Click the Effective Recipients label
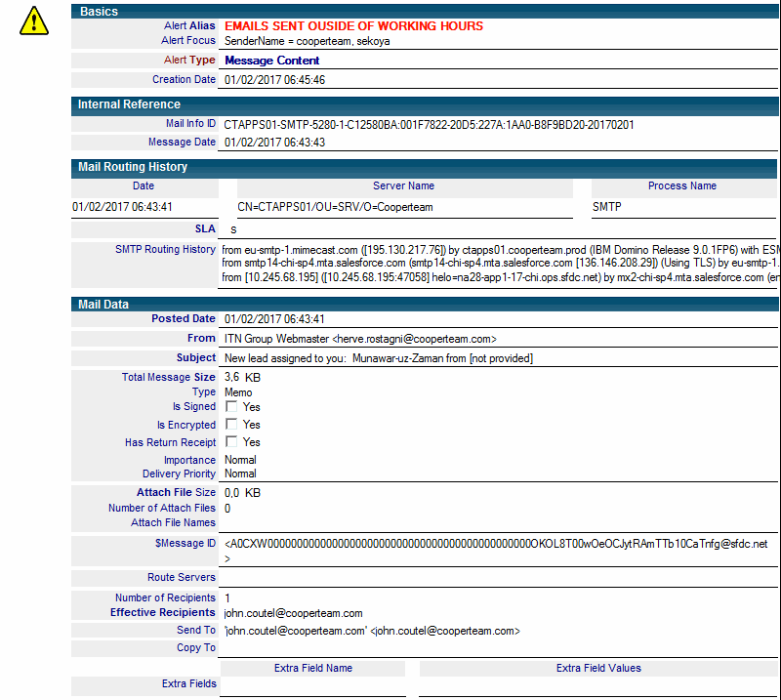The image size is (781, 700). pos(163,612)
